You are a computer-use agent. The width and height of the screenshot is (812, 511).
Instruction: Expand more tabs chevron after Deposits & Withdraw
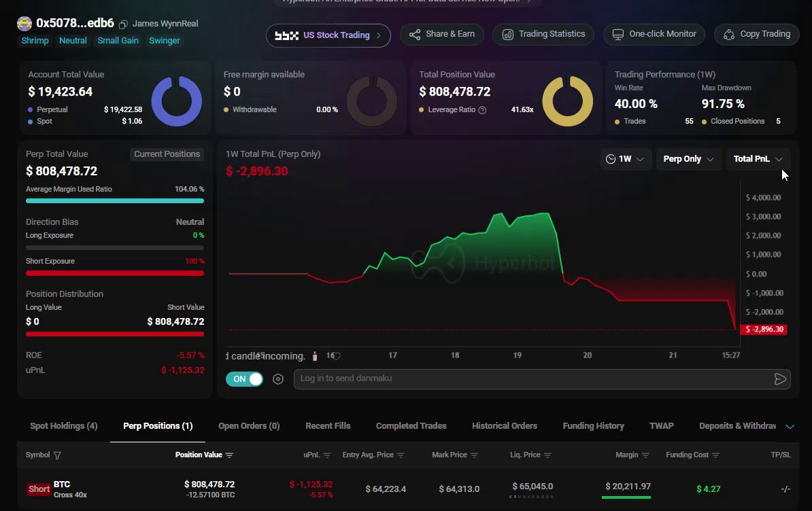[x=790, y=427]
